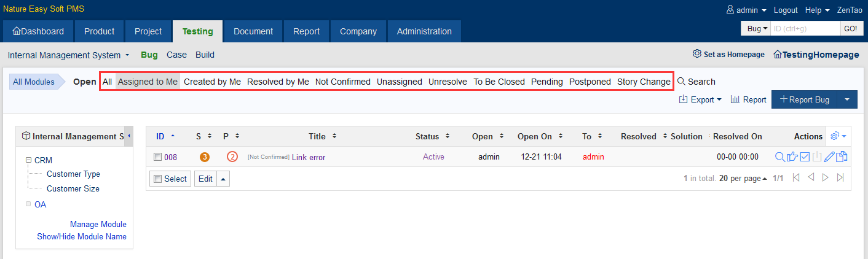Click the edit bug pencil icon
The height and width of the screenshot is (259, 868).
[x=829, y=157]
